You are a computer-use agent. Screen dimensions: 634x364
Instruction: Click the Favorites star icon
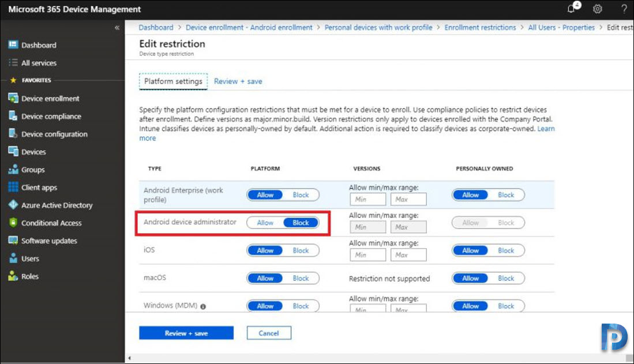pos(13,80)
